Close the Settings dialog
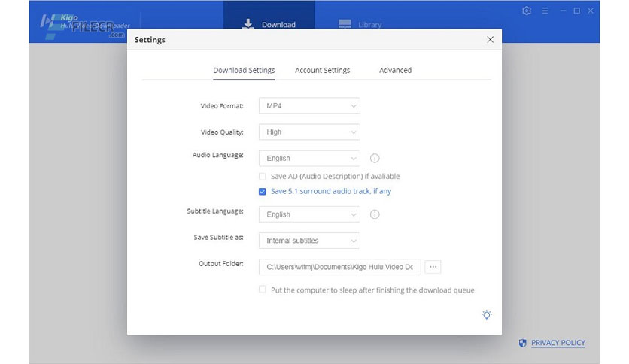The image size is (629, 364). click(x=491, y=39)
